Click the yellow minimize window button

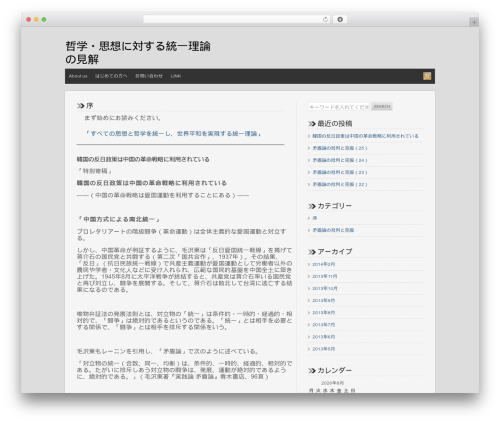36,19
